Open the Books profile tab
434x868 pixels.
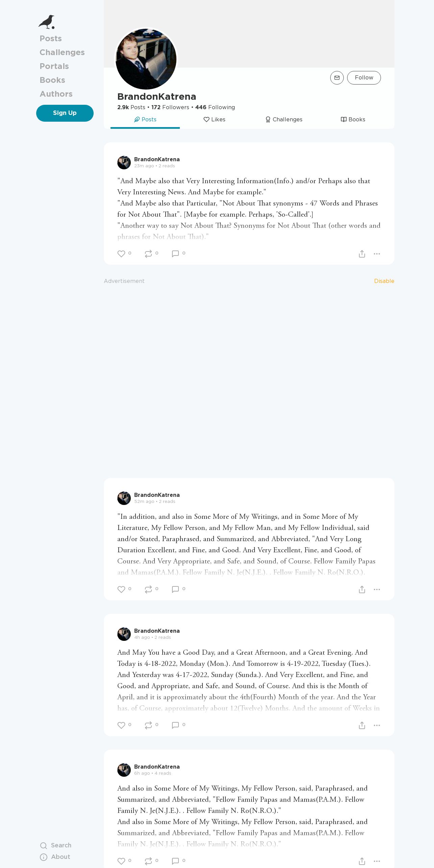click(x=353, y=120)
